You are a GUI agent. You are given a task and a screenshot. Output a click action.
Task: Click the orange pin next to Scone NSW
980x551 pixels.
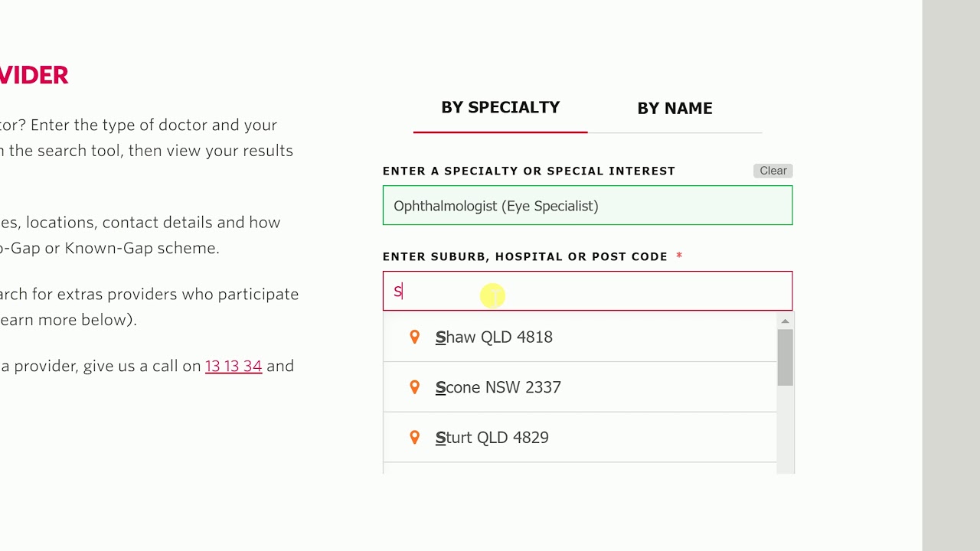414,387
